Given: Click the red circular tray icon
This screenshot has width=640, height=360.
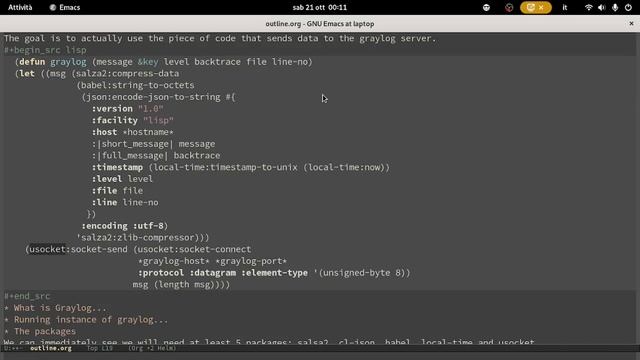Looking at the screenshot, I should coord(509,7).
